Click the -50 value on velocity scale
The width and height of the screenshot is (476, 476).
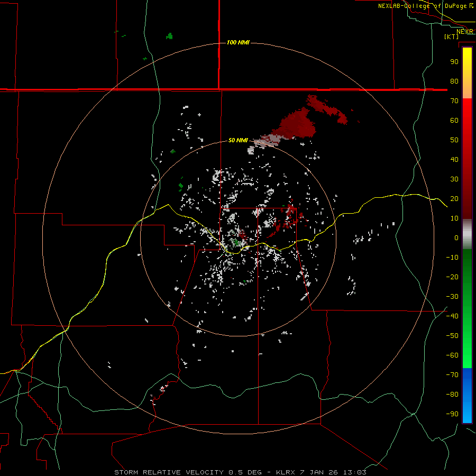452,336
